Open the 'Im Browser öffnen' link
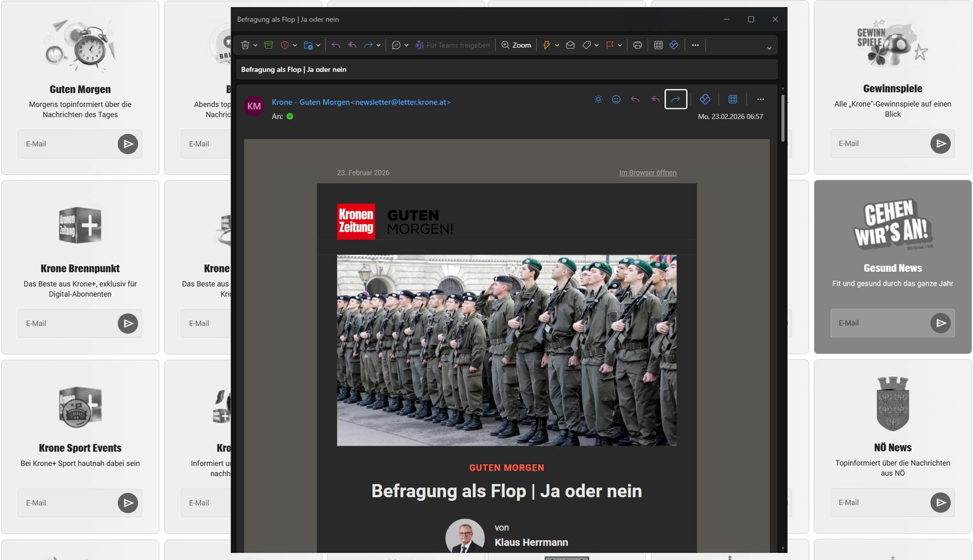 pos(648,173)
